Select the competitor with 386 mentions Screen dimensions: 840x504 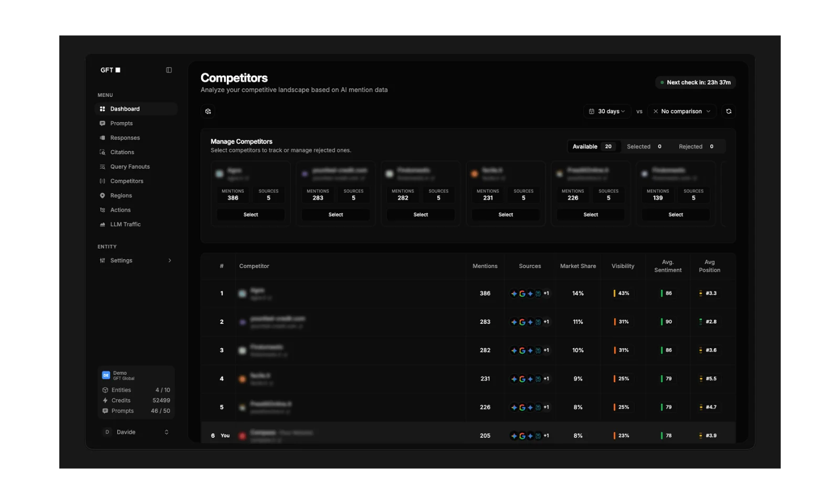(251, 215)
